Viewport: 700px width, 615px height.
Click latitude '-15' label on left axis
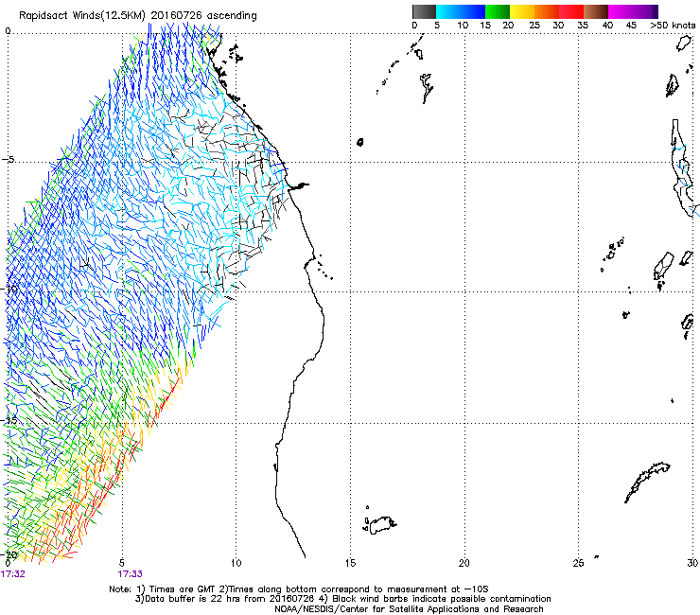(9, 421)
